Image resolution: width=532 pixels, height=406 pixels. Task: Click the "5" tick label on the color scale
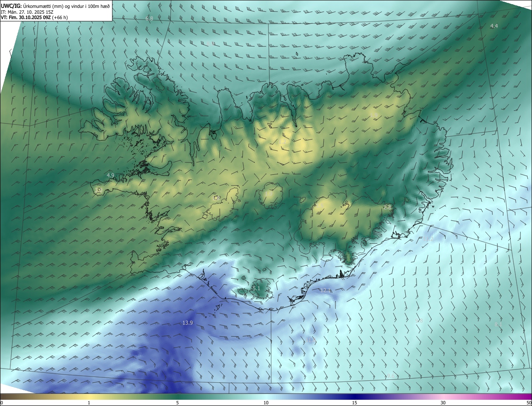(177, 403)
